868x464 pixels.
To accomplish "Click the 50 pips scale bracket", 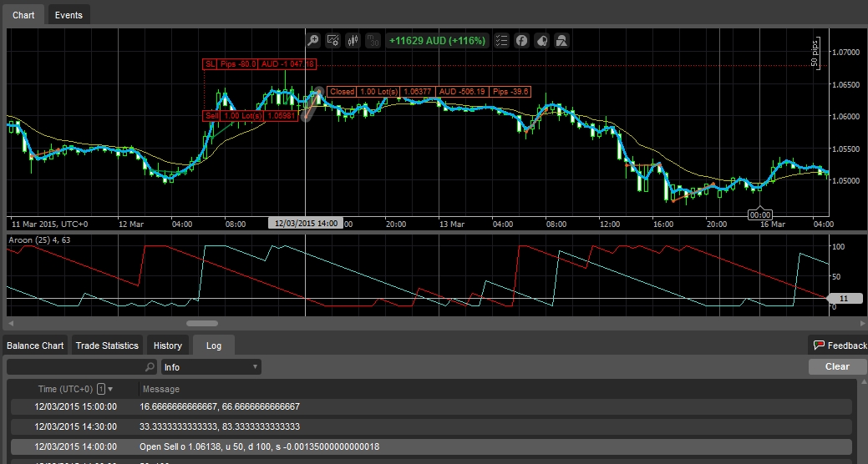I will click(x=815, y=53).
